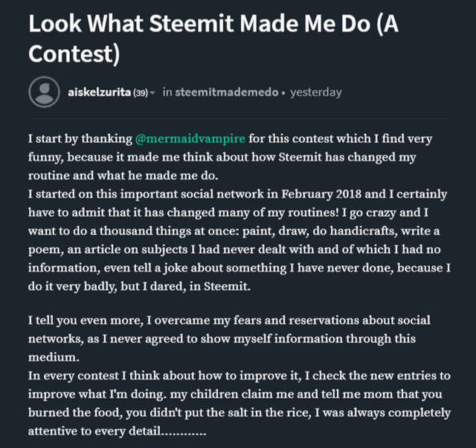The height and width of the screenshot is (448, 476).
Task: Click the title "Look What Steemit Made Me Do"
Action: (x=198, y=24)
